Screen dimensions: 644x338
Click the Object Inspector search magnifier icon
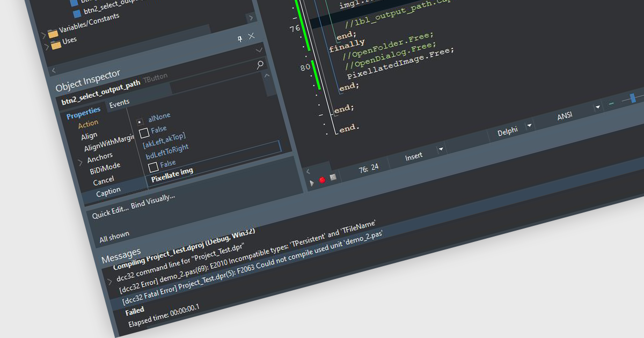[260, 65]
